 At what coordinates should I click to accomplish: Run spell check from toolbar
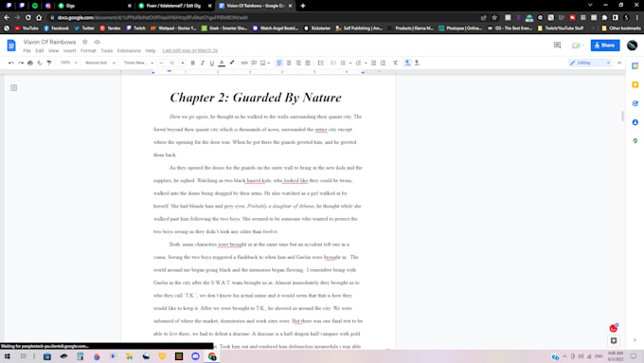pos(40,63)
